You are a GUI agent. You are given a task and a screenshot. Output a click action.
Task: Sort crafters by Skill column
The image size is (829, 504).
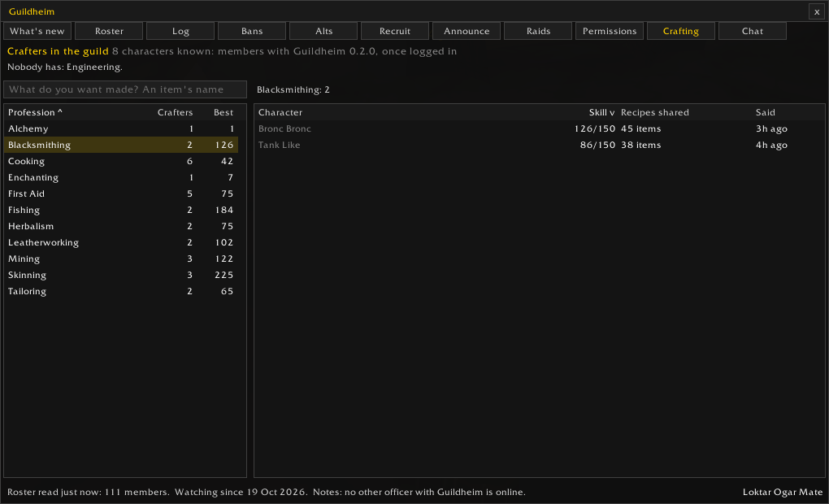tap(601, 112)
